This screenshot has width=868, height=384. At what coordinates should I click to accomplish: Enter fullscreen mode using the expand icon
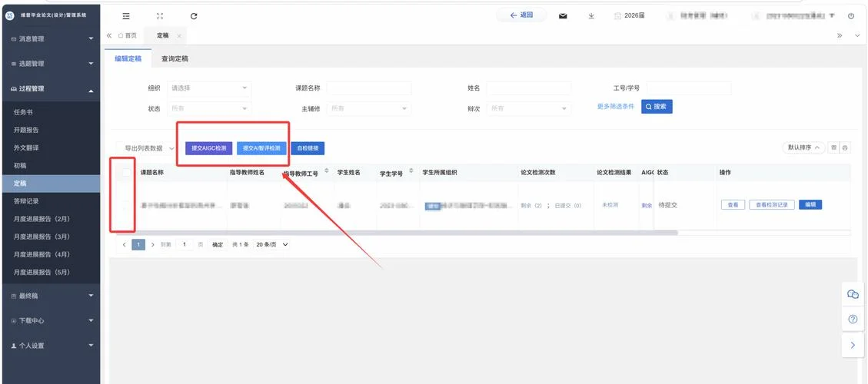click(x=160, y=16)
